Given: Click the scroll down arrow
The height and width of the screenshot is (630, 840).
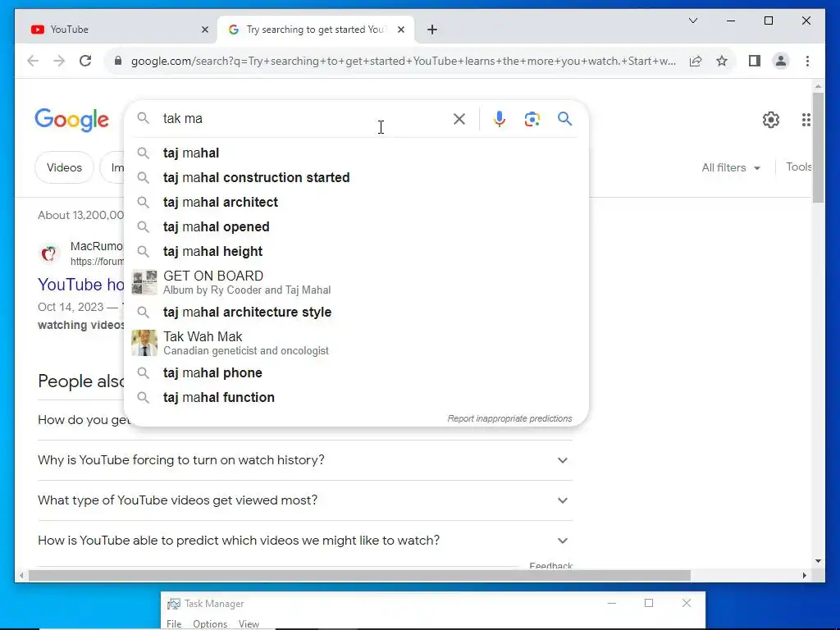Looking at the screenshot, I should [x=818, y=561].
